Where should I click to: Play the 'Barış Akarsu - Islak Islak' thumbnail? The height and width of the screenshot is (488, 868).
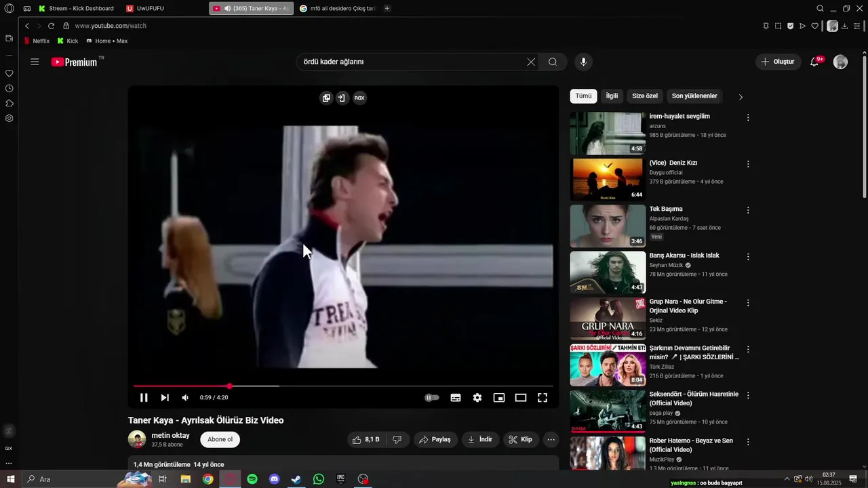tap(608, 272)
